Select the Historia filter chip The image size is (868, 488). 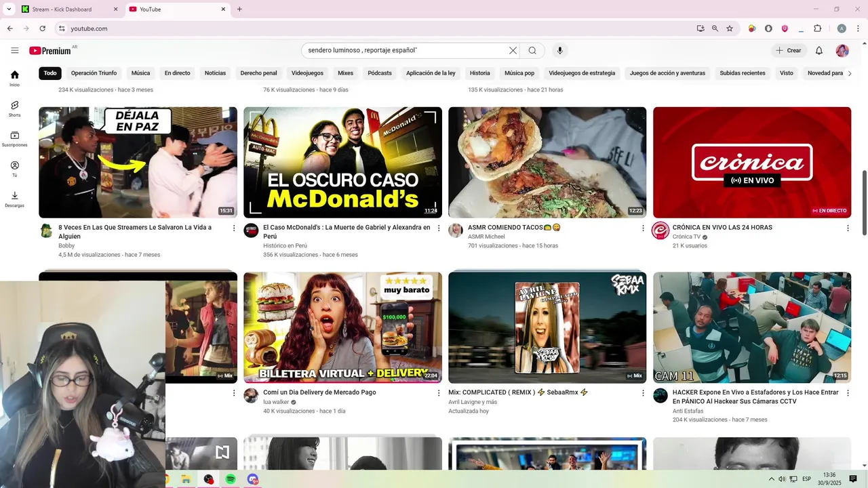pyautogui.click(x=479, y=73)
